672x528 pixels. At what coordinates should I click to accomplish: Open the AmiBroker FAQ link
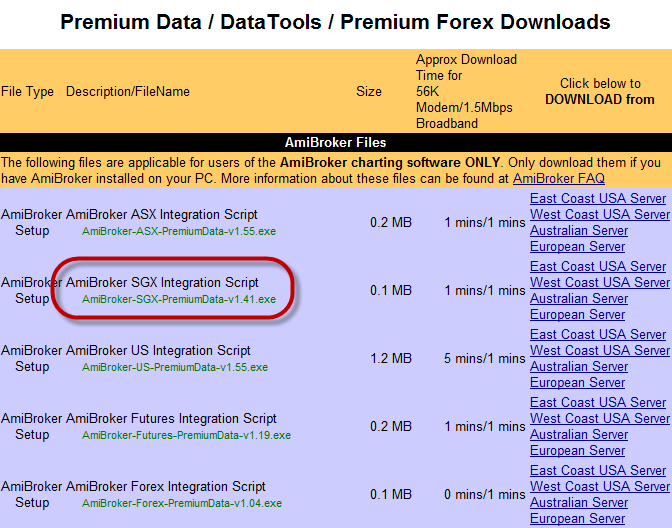[559, 178]
